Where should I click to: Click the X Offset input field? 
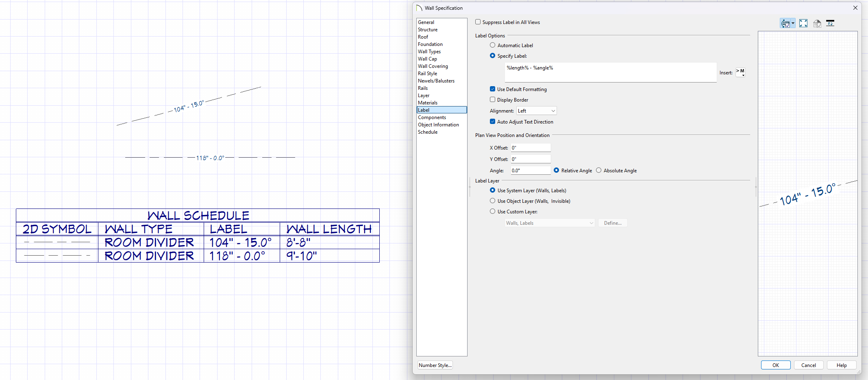point(531,148)
